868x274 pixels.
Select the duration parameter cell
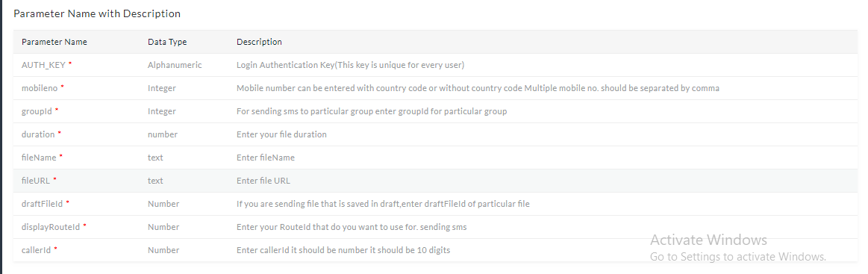click(x=37, y=134)
